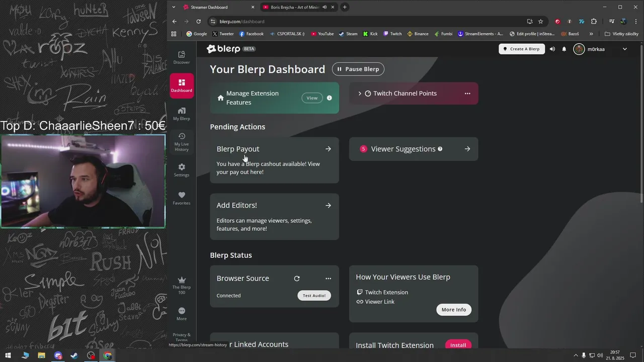Expand the Twitch Channel Points section chevron

360,94
